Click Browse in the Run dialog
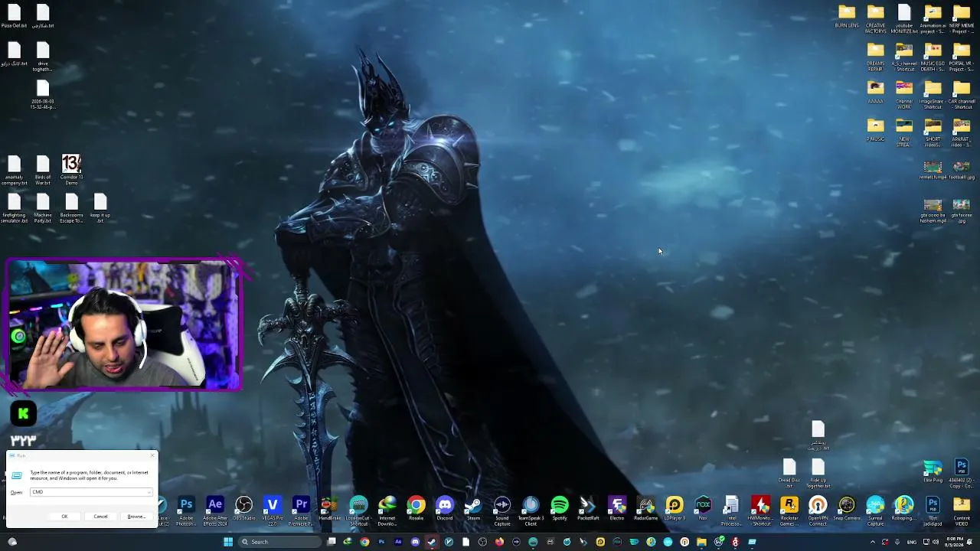This screenshot has height=551, width=980. [136, 517]
